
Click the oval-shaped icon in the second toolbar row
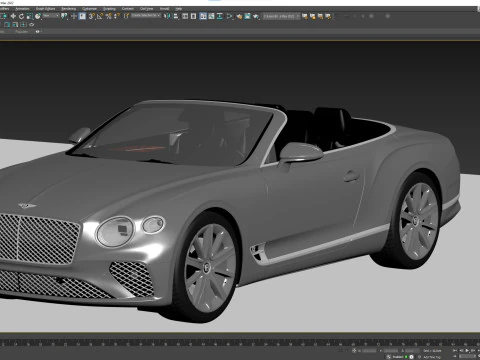click(32, 25)
